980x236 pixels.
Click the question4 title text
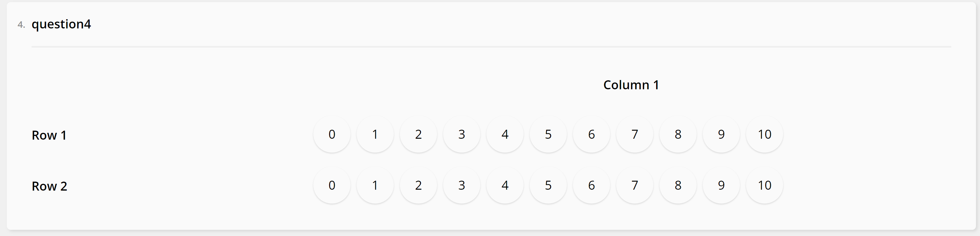tap(61, 24)
